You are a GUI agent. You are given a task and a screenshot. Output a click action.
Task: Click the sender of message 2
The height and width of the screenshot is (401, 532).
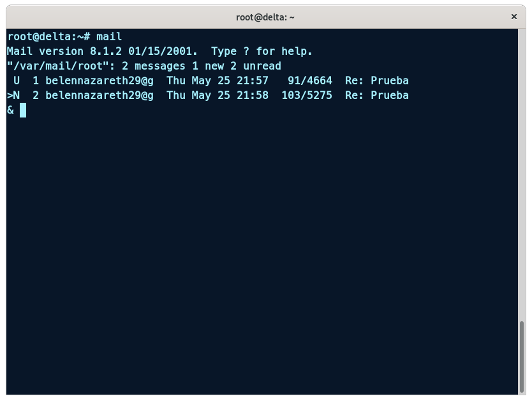click(100, 95)
